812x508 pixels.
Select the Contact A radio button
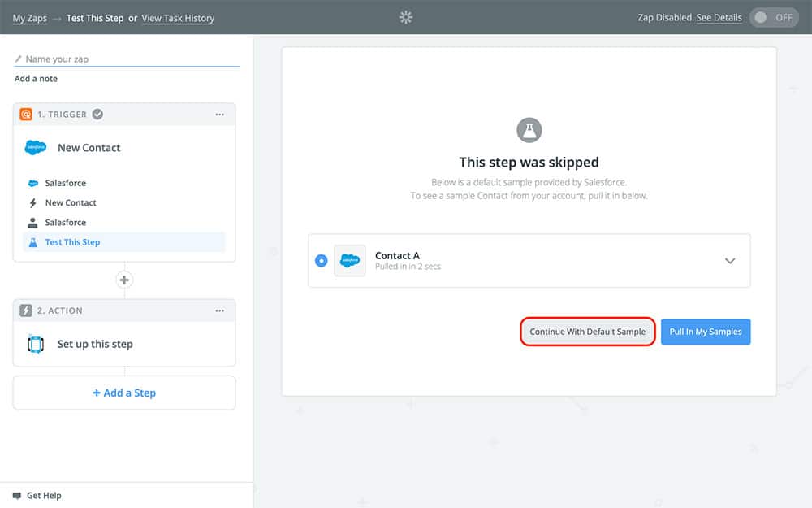pyautogui.click(x=321, y=261)
